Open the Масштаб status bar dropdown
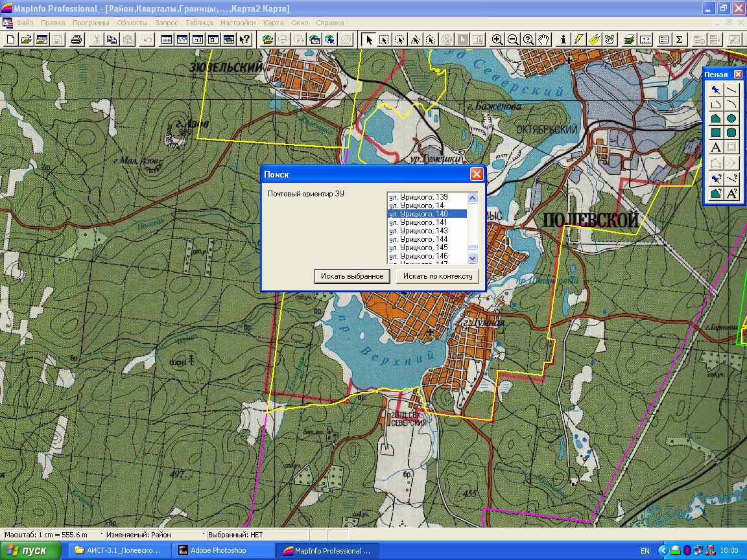 point(53,535)
